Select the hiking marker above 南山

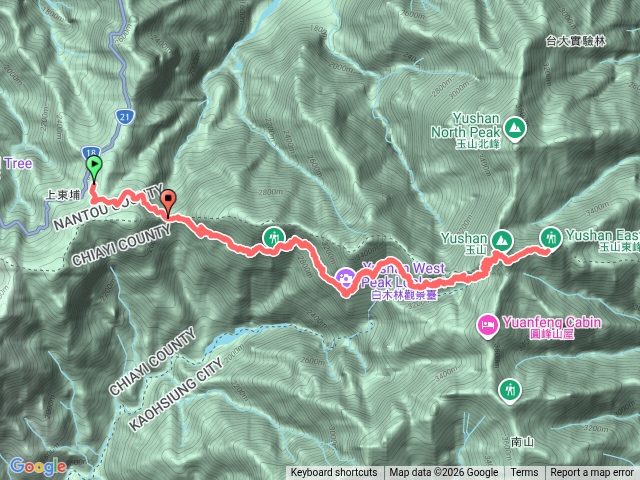point(510,390)
